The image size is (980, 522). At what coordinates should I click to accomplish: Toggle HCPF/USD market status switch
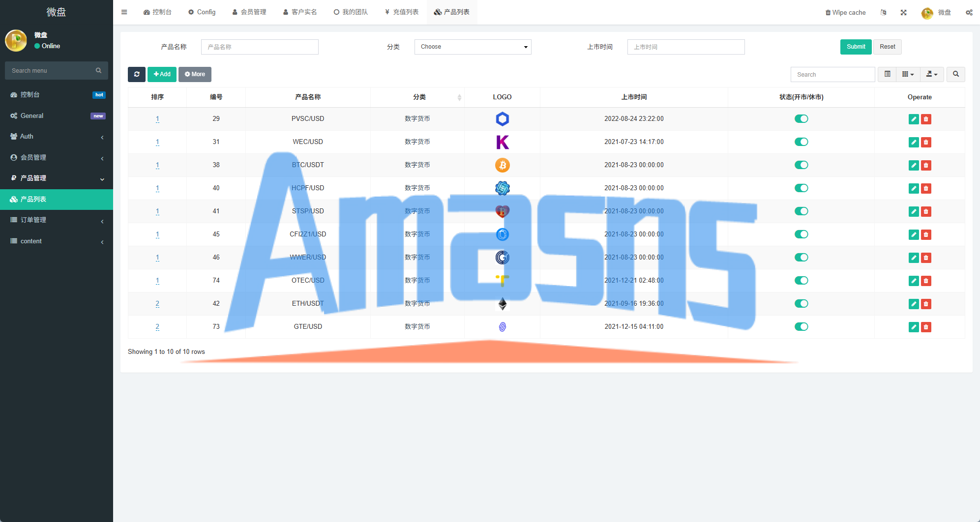[801, 188]
